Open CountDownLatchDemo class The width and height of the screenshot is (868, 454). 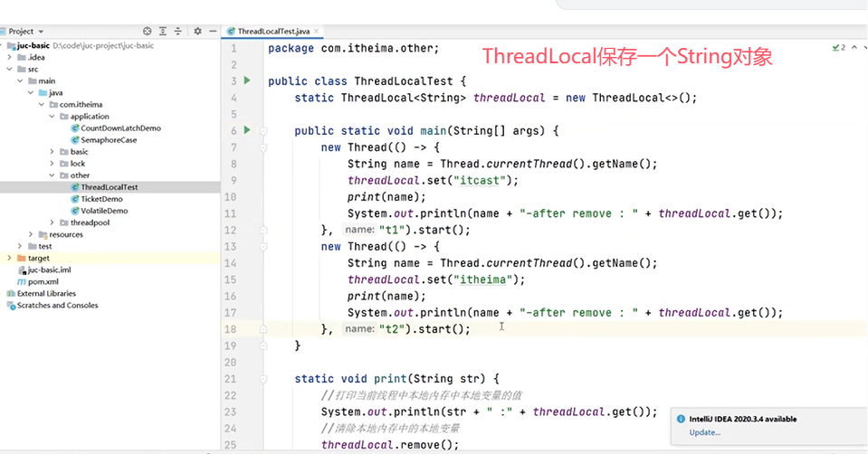[x=120, y=128]
